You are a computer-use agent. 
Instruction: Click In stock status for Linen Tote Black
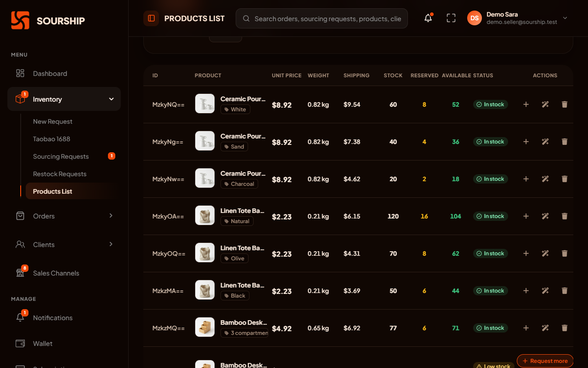coord(491,291)
